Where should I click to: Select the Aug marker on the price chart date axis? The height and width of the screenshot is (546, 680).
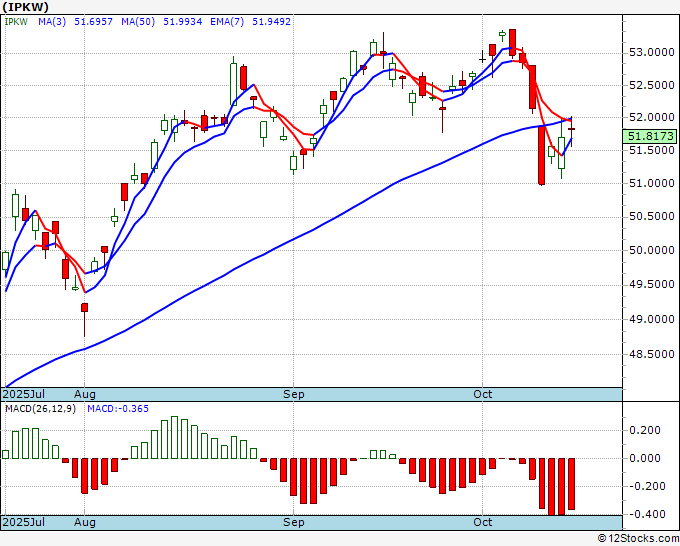85,395
